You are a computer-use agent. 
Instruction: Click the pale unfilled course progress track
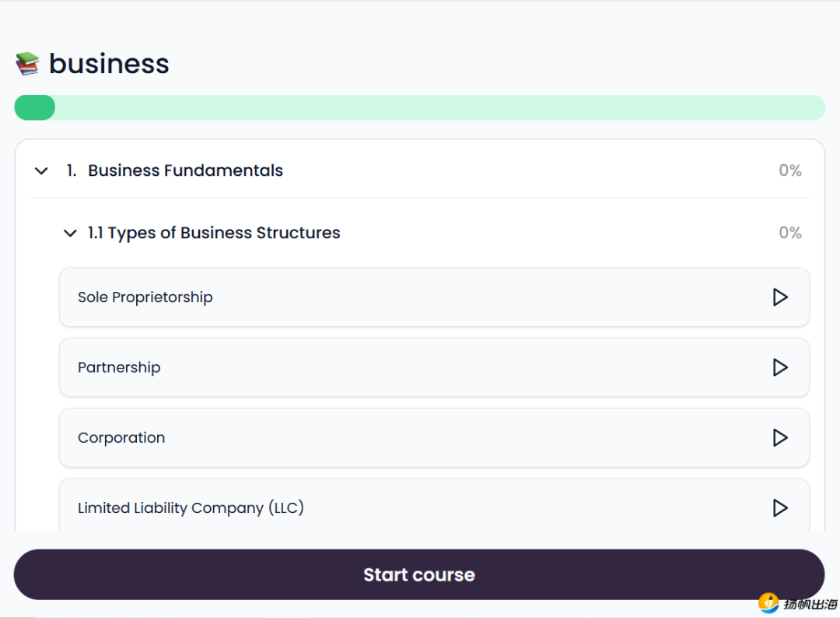pyautogui.click(x=436, y=107)
